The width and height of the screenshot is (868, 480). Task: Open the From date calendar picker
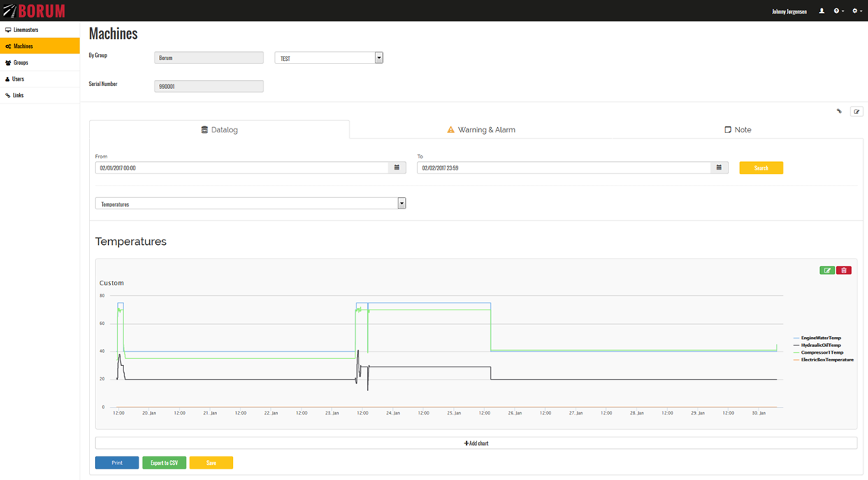[397, 167]
